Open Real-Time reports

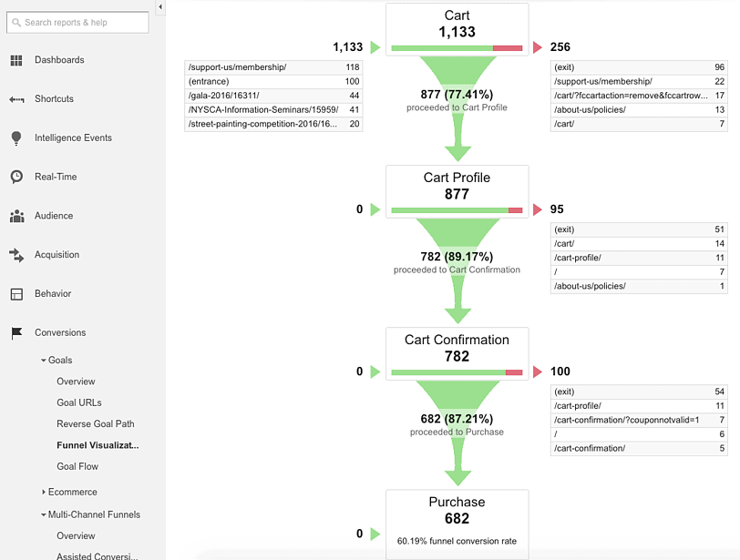[56, 177]
